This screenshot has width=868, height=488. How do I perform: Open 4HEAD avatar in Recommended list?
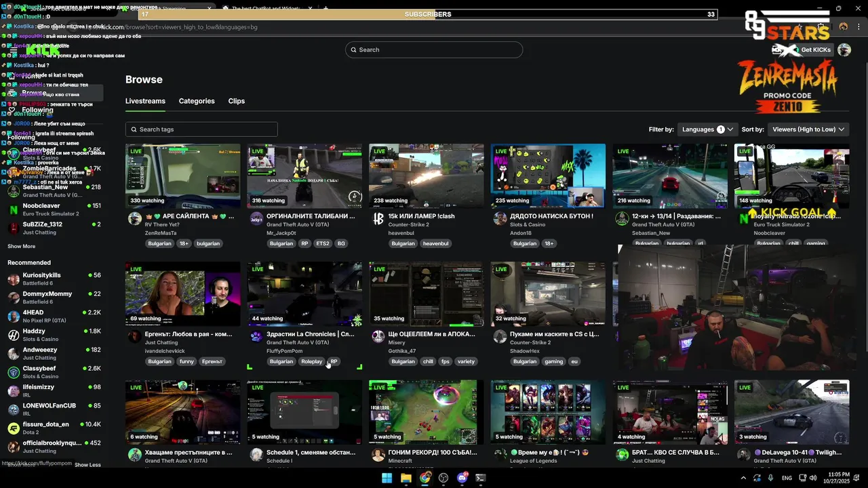(14, 317)
